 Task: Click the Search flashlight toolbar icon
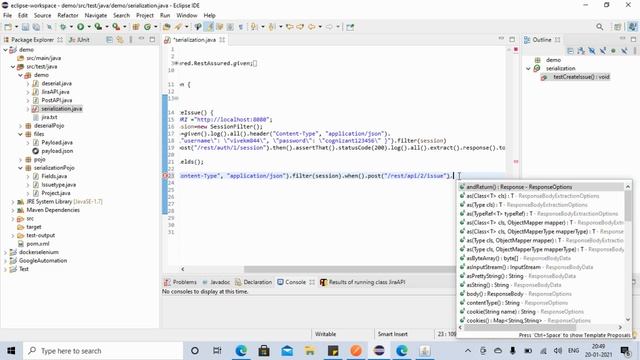point(178,27)
